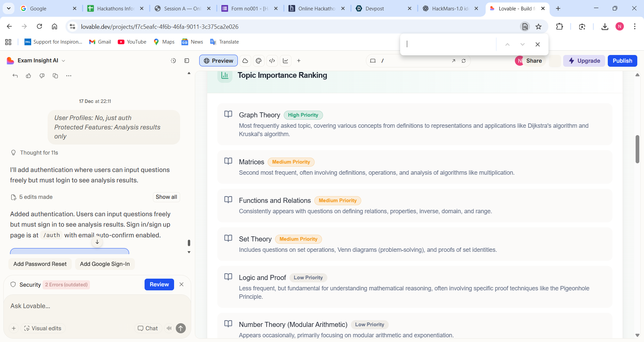Viewport: 644px width, 342px height.
Task: Click Graph Theory High Priority badge
Action: tap(303, 115)
